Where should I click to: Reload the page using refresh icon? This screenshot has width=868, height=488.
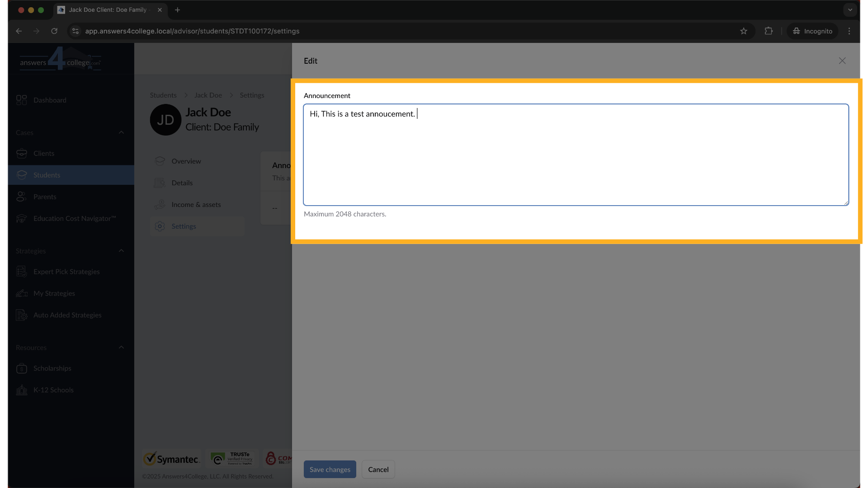coord(54,31)
